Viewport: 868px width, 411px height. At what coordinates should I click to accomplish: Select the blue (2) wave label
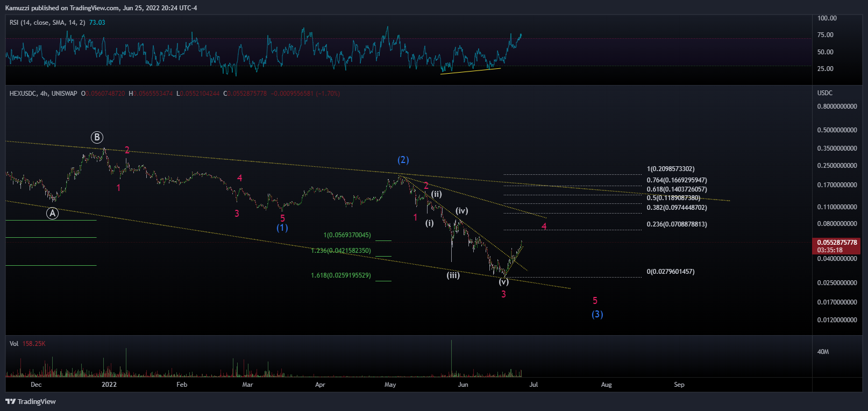tap(403, 160)
